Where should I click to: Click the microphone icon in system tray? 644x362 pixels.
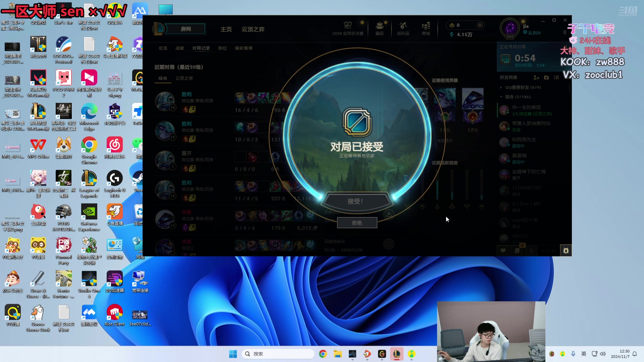click(573, 354)
